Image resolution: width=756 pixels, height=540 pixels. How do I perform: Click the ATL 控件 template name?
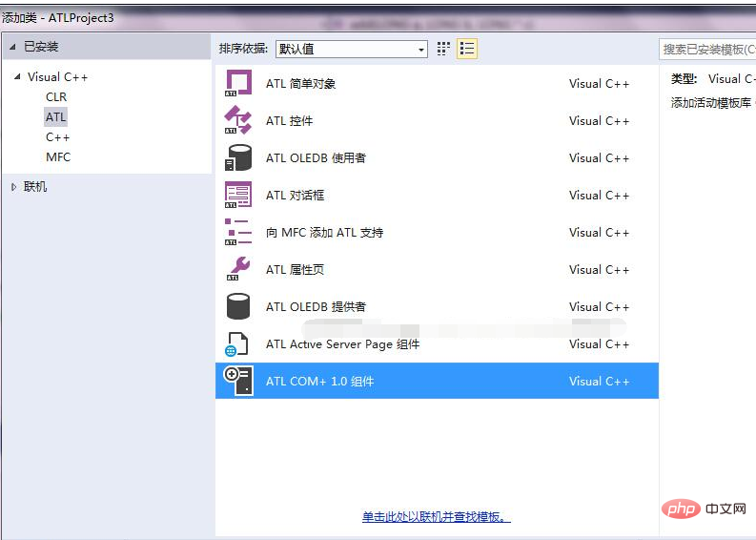click(289, 120)
